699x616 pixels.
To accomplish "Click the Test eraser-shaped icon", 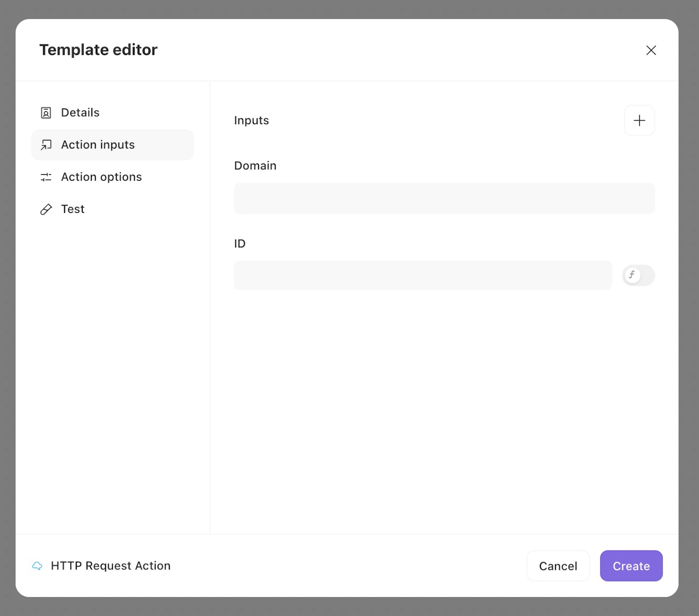I will pos(46,210).
